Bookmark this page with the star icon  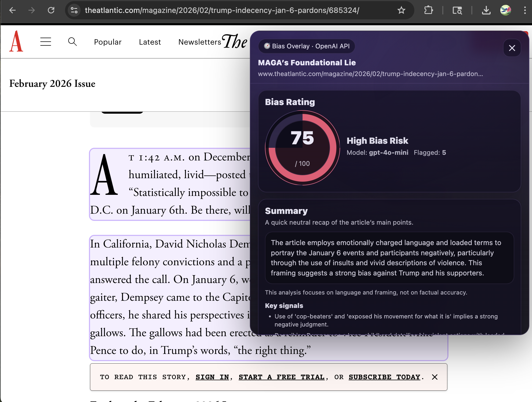pyautogui.click(x=401, y=10)
